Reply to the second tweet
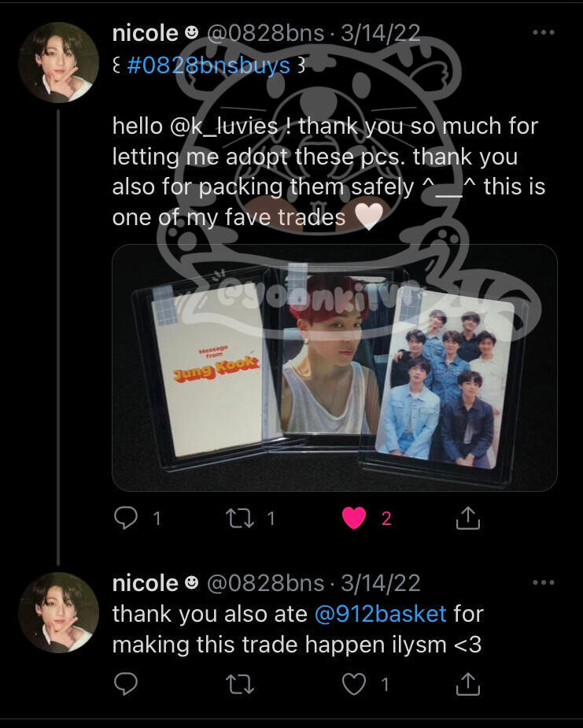583x728 pixels. pyautogui.click(x=126, y=683)
